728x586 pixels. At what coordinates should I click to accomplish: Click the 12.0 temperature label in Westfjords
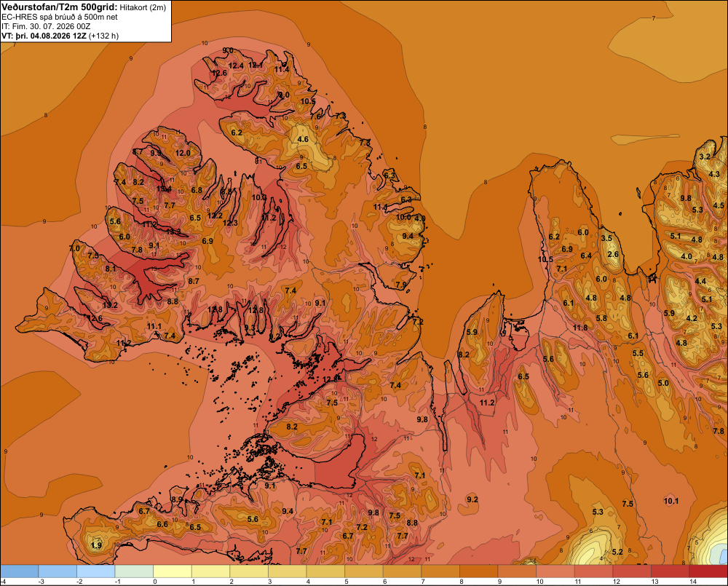coord(183,153)
